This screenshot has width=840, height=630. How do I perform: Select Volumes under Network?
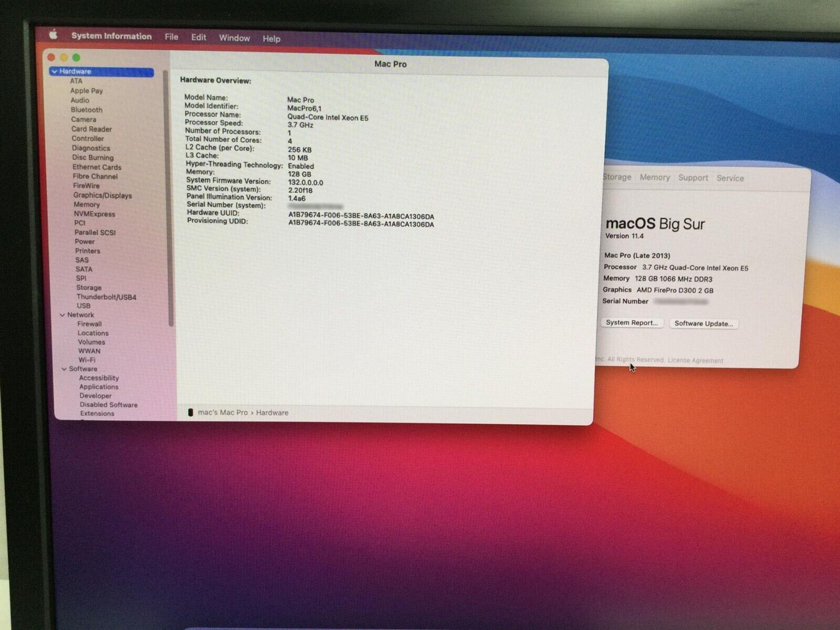pyautogui.click(x=91, y=342)
